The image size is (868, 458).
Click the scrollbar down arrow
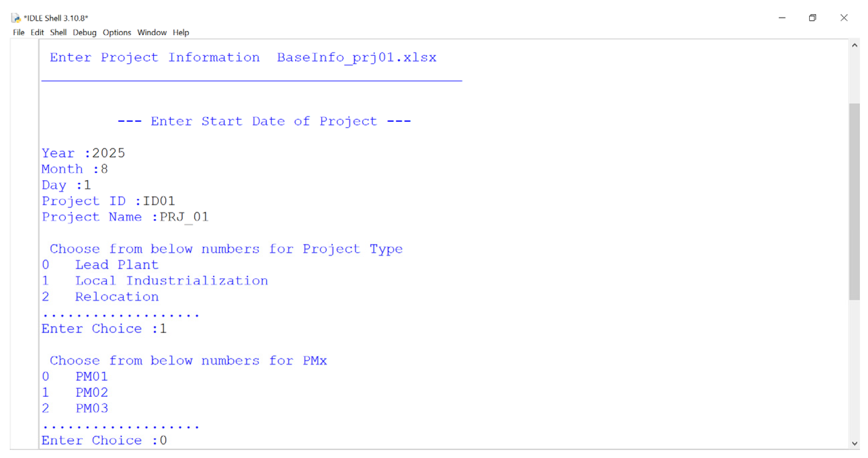(x=854, y=444)
